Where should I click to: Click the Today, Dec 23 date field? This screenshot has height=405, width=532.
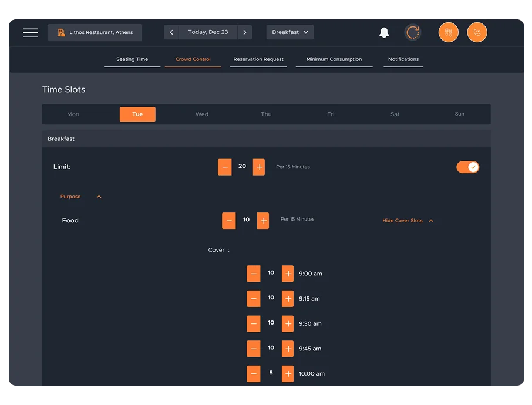[x=208, y=32]
